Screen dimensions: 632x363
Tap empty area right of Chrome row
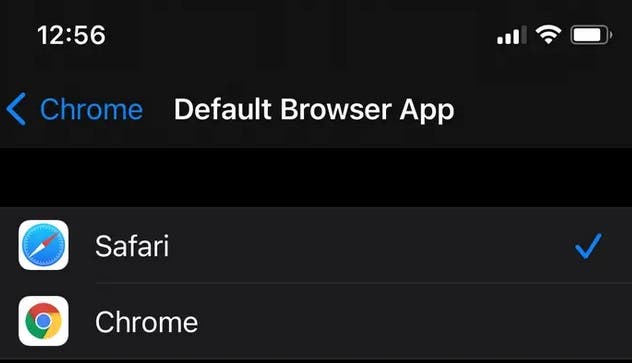pyautogui.click(x=415, y=321)
